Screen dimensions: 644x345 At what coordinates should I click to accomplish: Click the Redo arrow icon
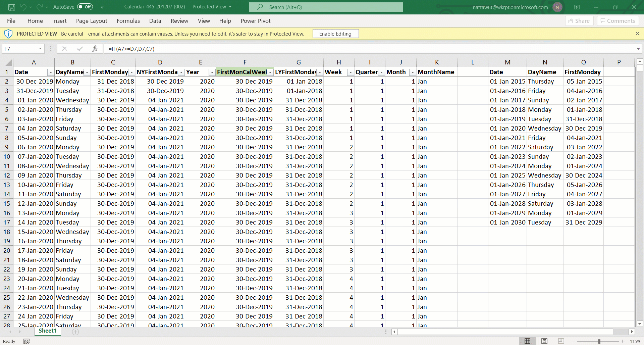[40, 7]
